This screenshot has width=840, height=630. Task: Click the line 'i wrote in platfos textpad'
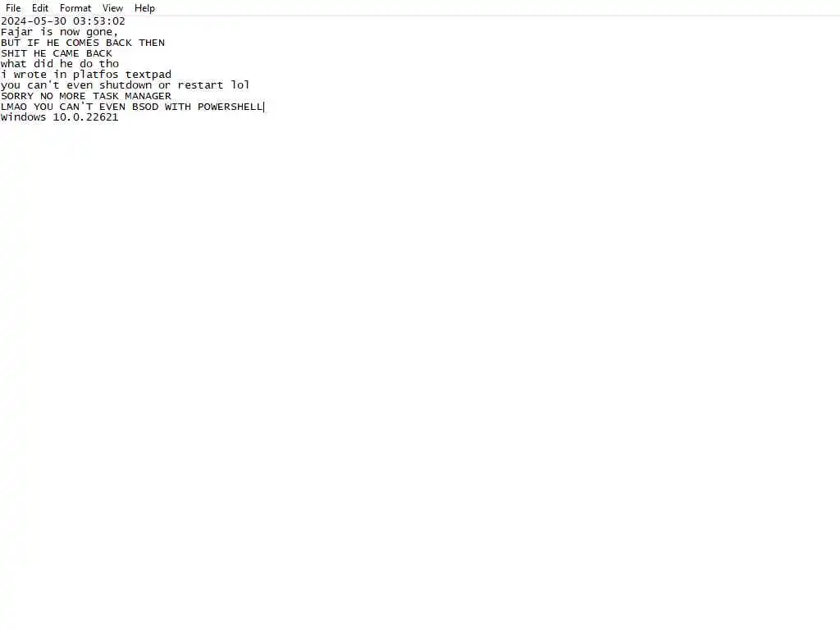(86, 75)
